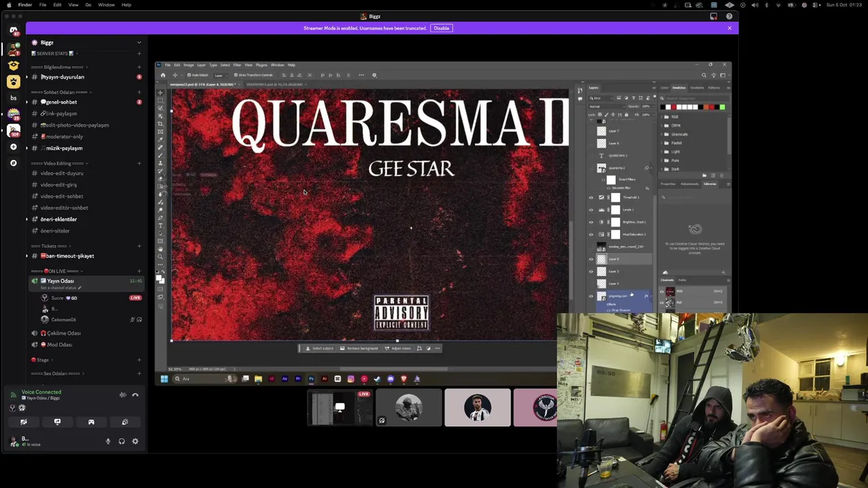Click the Photoshop search magnifier icon
The width and height of the screenshot is (868, 488).
point(704,75)
